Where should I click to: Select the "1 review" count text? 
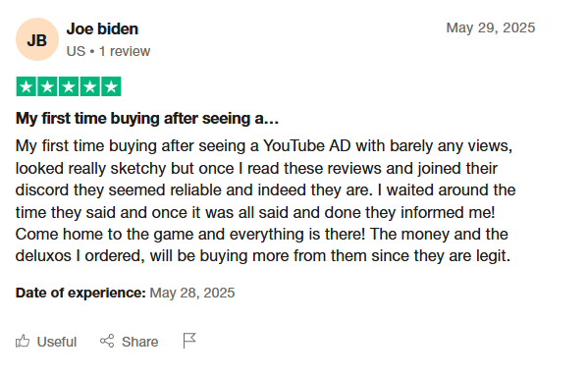coord(125,51)
